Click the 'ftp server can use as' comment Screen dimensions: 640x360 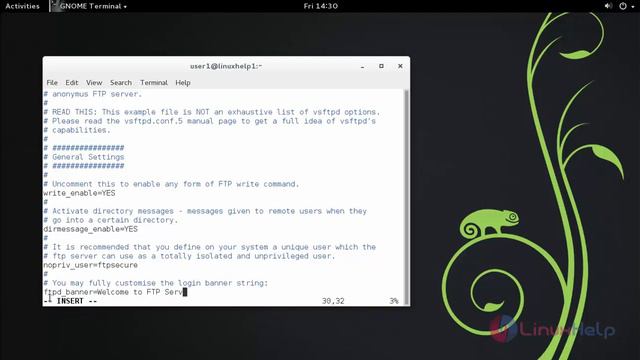[189, 256]
